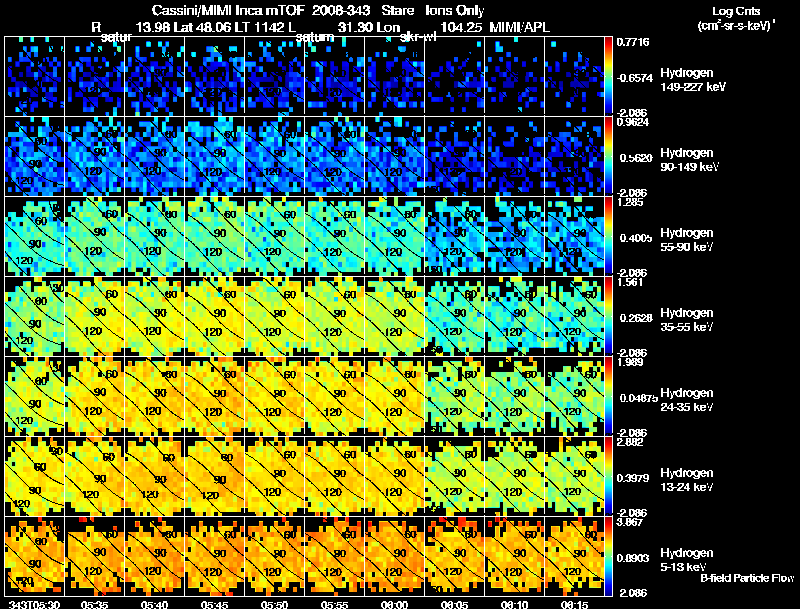Select the 05:35 time label
The width and height of the screenshot is (800, 609).
pos(94,605)
